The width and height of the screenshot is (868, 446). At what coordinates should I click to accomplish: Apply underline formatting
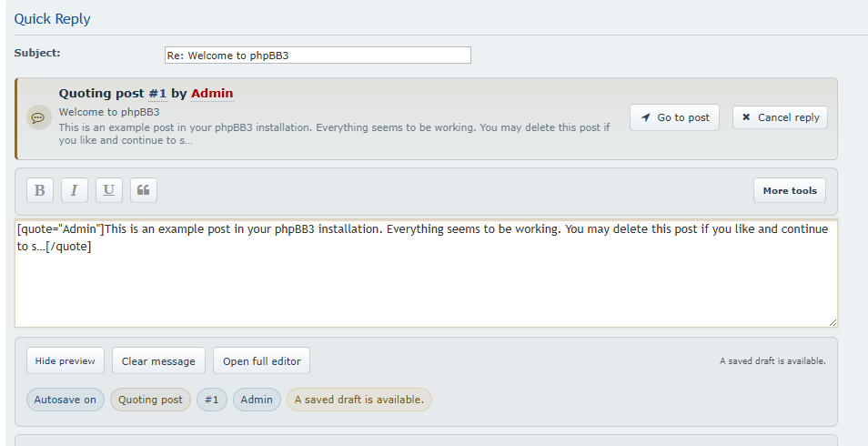108,190
